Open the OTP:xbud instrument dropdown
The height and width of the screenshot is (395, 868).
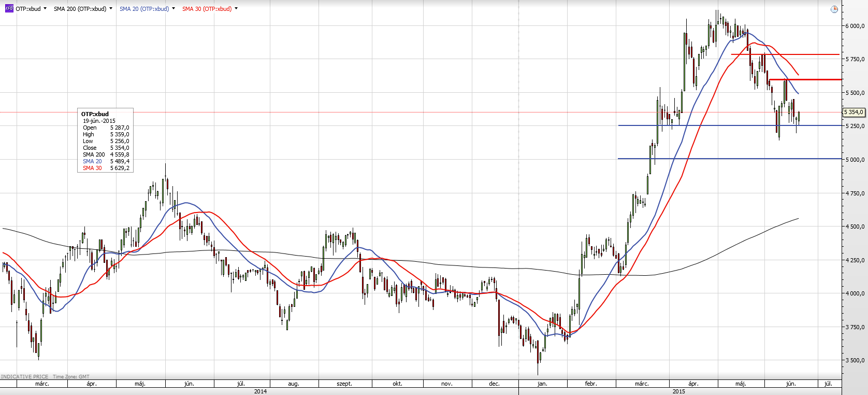click(45, 9)
